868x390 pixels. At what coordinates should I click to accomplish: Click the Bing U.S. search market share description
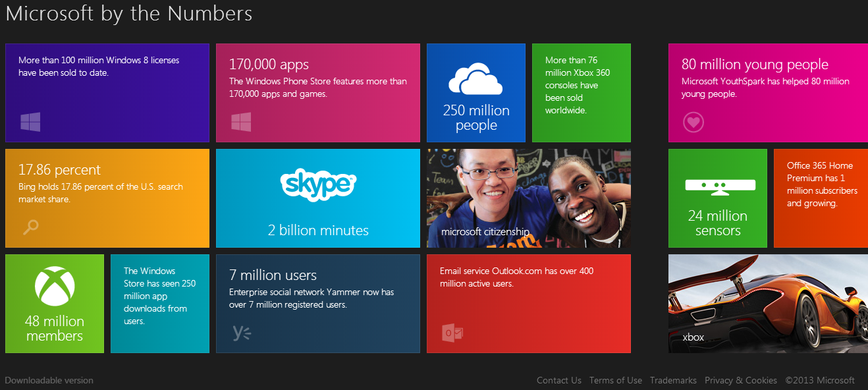101,193
